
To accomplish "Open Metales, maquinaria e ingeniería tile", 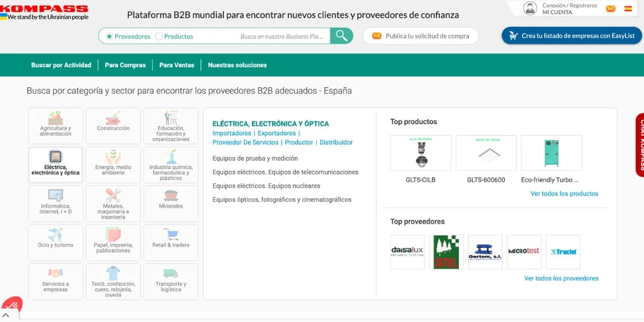I will tap(113, 204).
